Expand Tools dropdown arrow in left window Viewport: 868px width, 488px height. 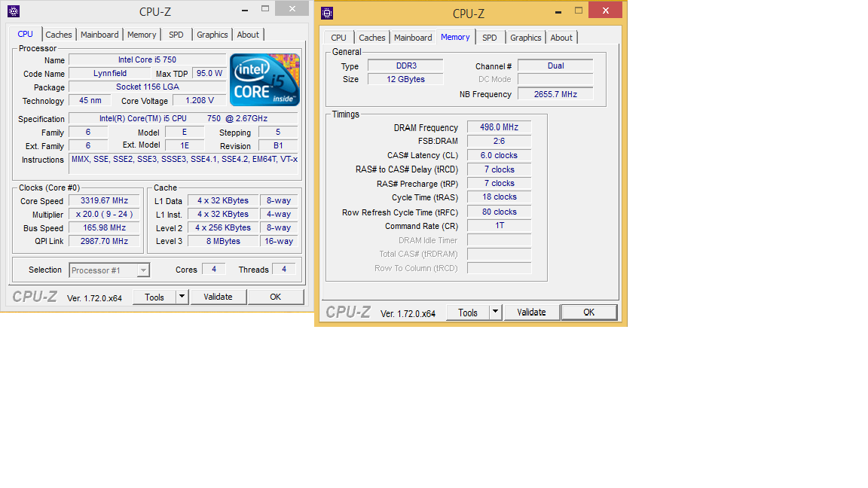tap(182, 297)
